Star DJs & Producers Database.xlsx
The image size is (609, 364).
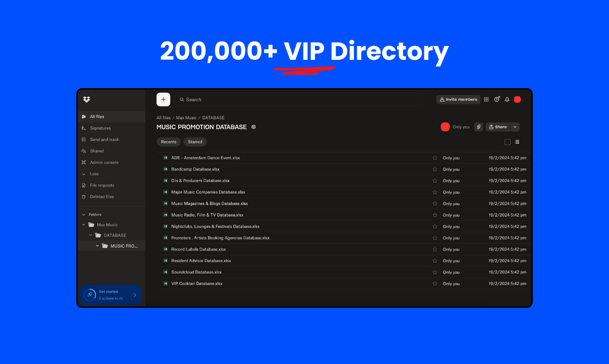click(435, 181)
